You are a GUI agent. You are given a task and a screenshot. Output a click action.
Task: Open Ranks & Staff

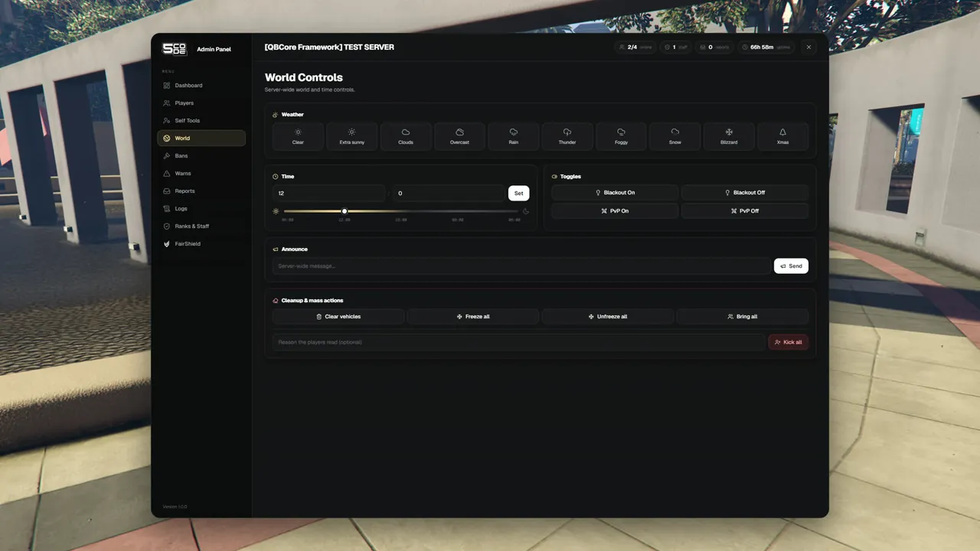(x=201, y=227)
